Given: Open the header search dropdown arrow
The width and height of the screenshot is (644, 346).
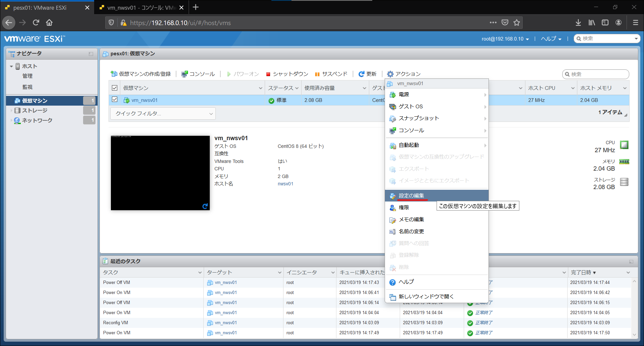Looking at the screenshot, I should pyautogui.click(x=636, y=39).
